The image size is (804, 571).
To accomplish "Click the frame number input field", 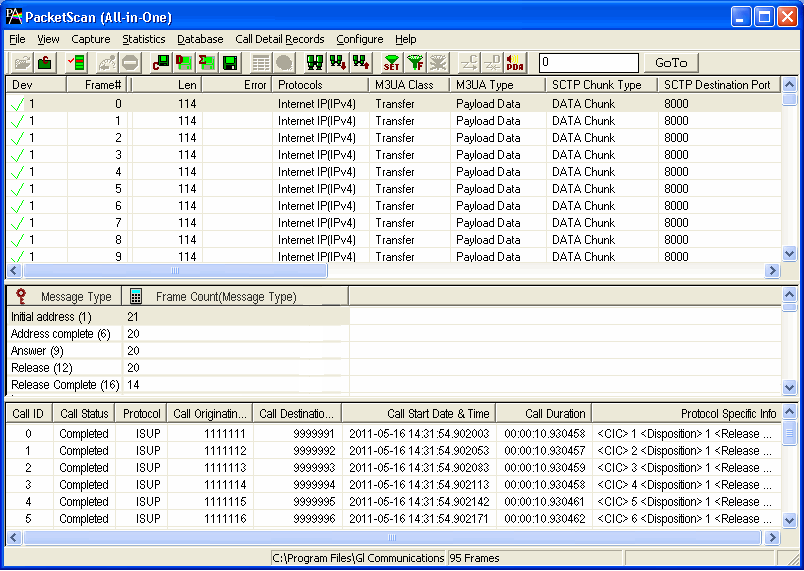I will (x=589, y=63).
